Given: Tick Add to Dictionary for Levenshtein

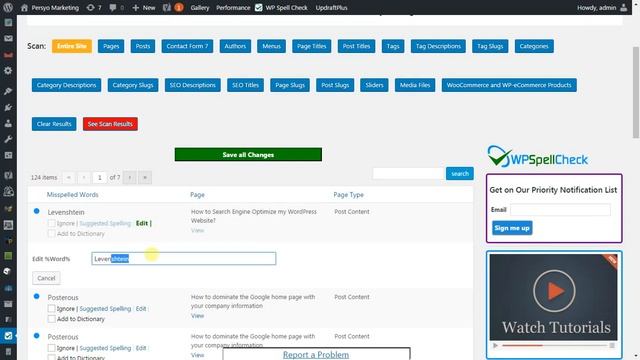Looking at the screenshot, I should tap(51, 233).
